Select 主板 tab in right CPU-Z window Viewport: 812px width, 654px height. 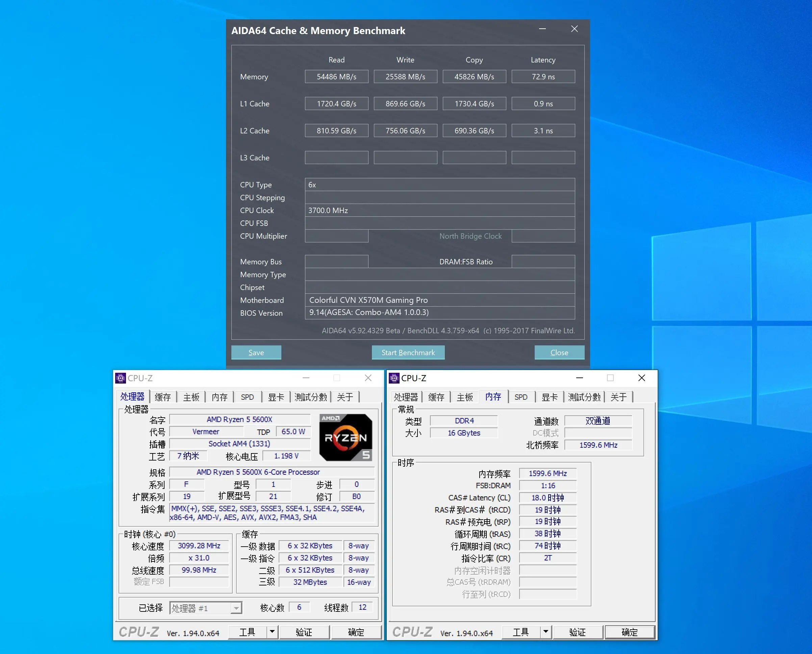point(464,397)
